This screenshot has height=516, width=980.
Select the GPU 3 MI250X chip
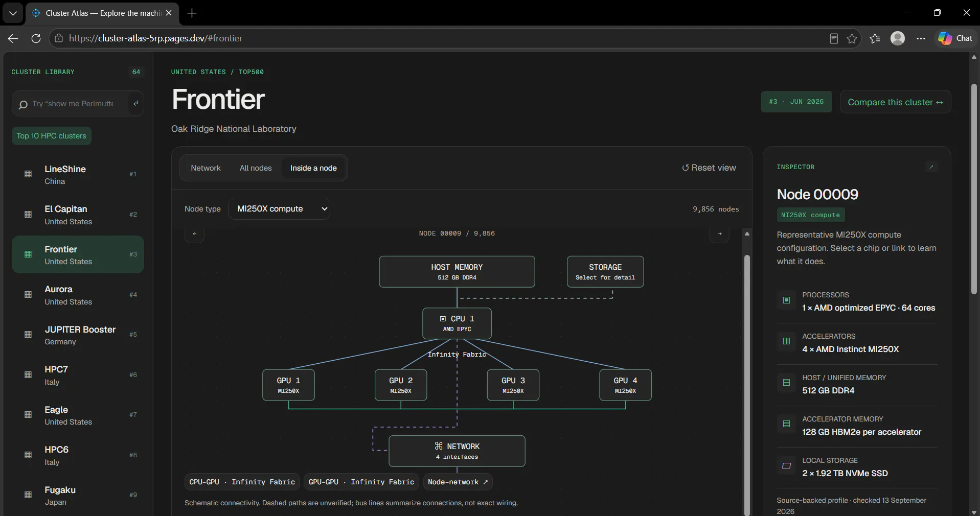click(x=513, y=385)
